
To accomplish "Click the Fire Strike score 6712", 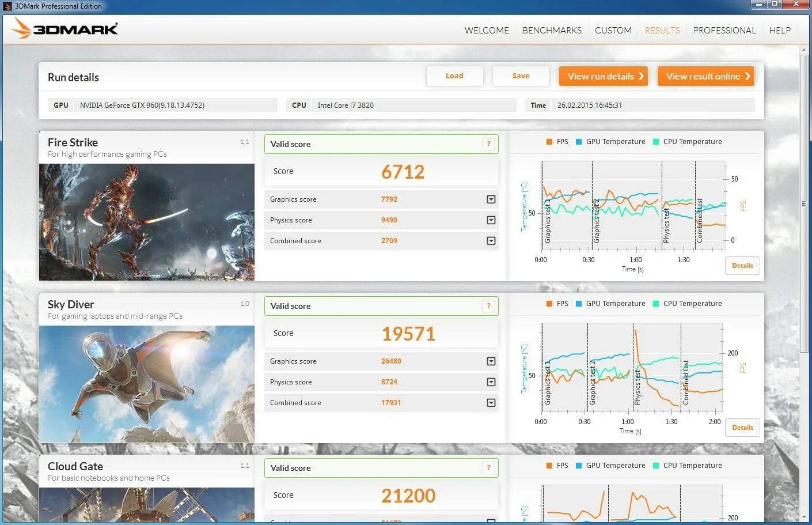I will pos(403,172).
